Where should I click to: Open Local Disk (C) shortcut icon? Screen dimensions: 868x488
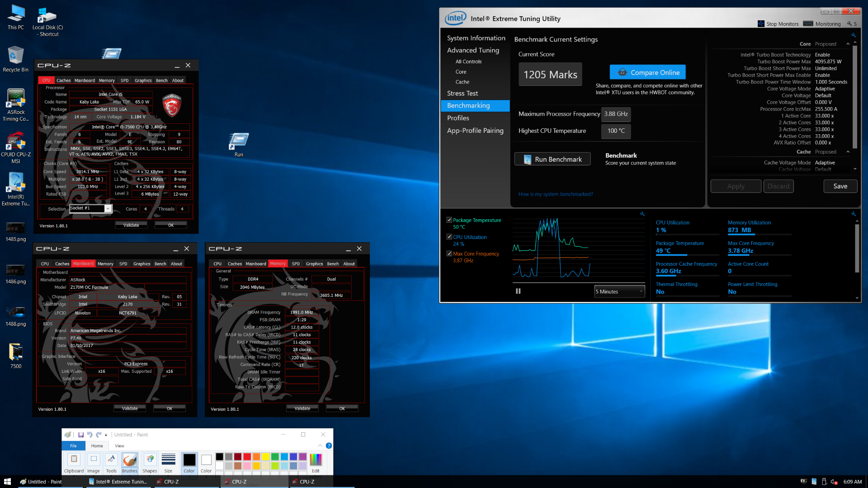[47, 20]
